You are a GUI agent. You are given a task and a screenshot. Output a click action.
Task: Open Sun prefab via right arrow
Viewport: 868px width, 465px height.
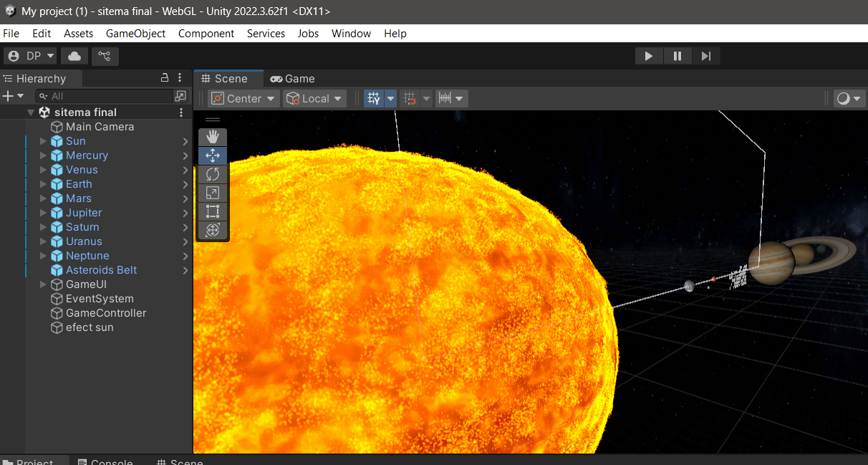185,141
